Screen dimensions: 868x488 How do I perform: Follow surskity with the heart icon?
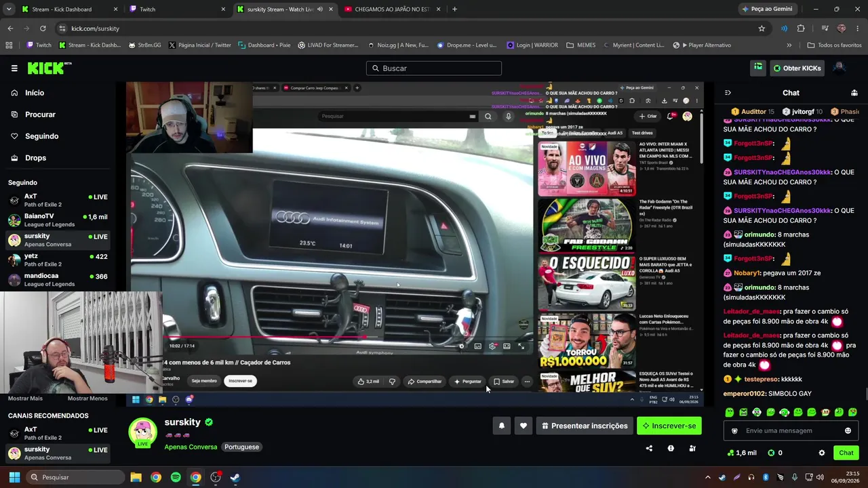524,426
